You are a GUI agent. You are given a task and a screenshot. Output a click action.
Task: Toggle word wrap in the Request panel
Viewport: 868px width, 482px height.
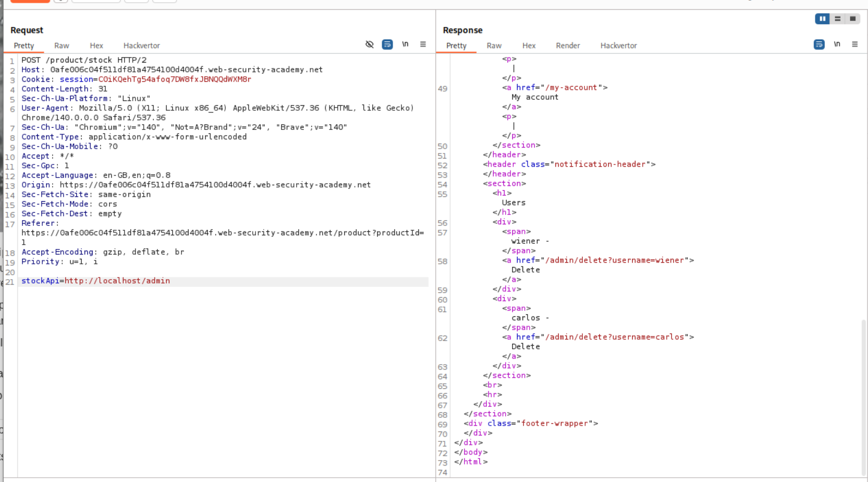click(x=387, y=44)
